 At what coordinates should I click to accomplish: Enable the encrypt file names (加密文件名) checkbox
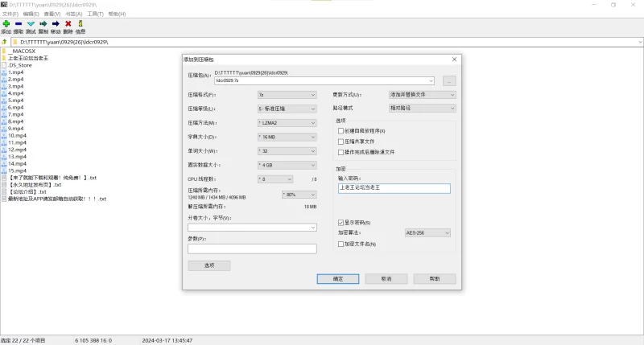[x=341, y=244]
